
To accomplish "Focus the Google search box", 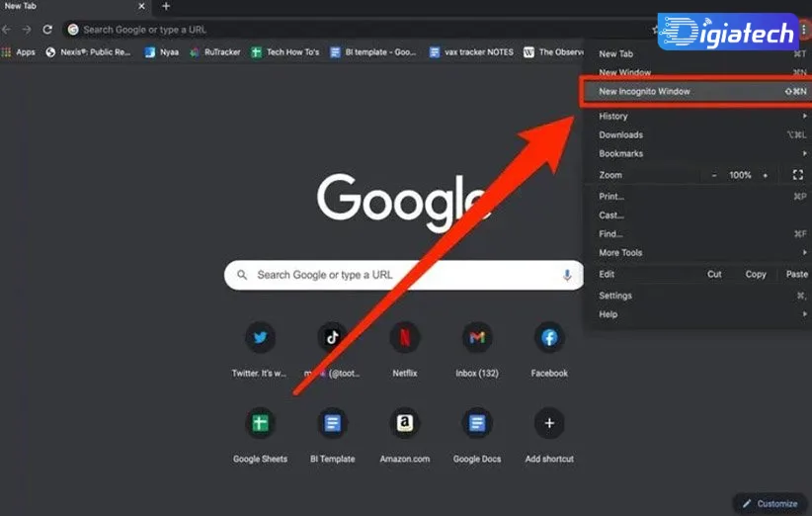I will [x=404, y=275].
